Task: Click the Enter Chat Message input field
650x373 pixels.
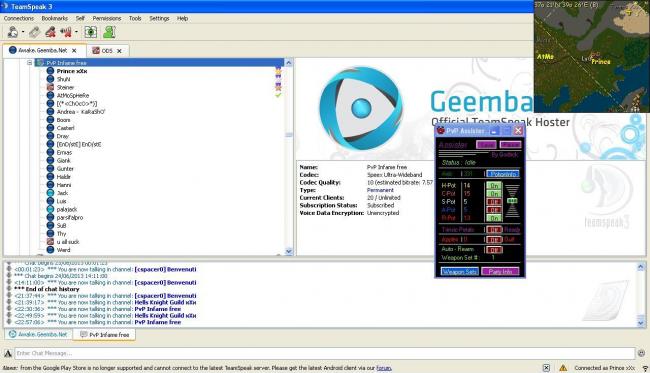Action: (325, 353)
